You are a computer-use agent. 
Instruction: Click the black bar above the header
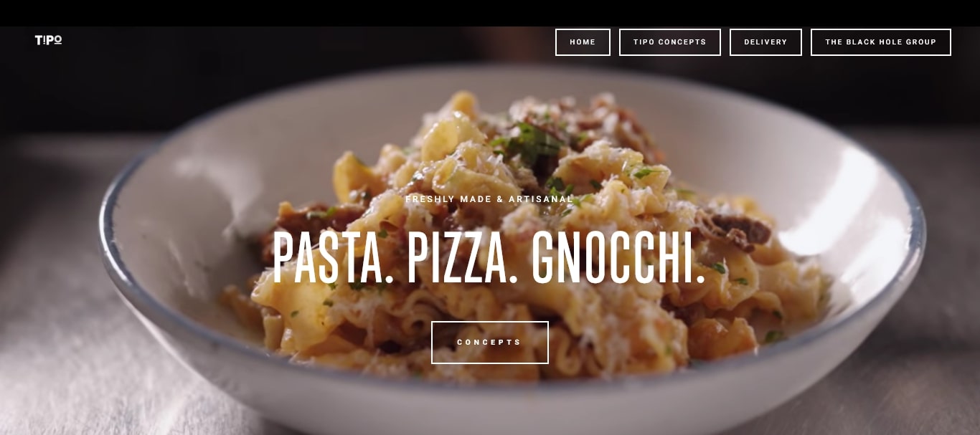click(x=490, y=13)
